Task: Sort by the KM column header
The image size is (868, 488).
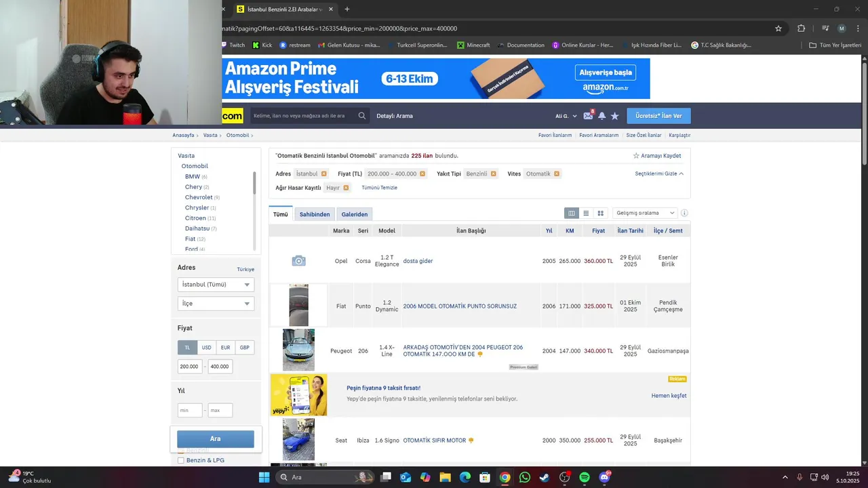Action: [x=570, y=230]
